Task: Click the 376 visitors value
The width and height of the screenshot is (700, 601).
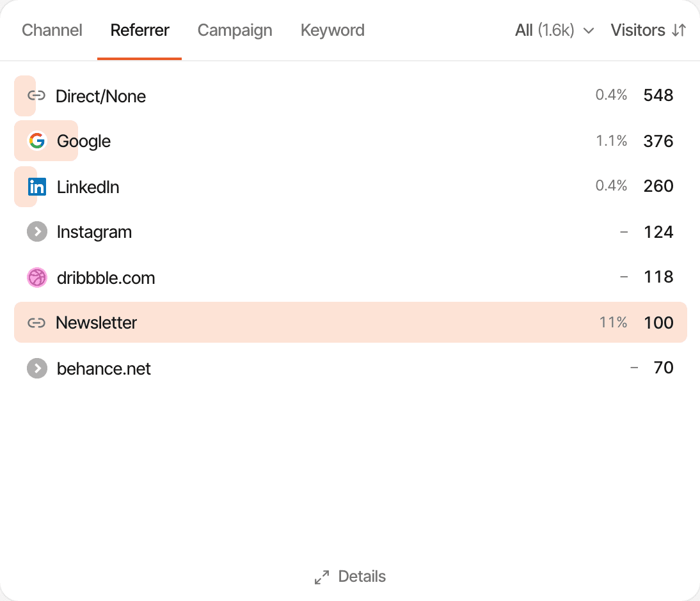Action: 658,141
